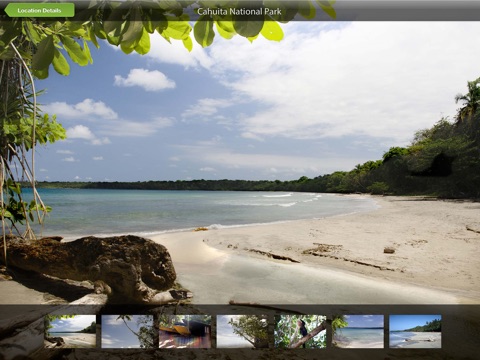Screen dimensions: 480x360
Task: Go back to Location Details
Action: [39, 10]
